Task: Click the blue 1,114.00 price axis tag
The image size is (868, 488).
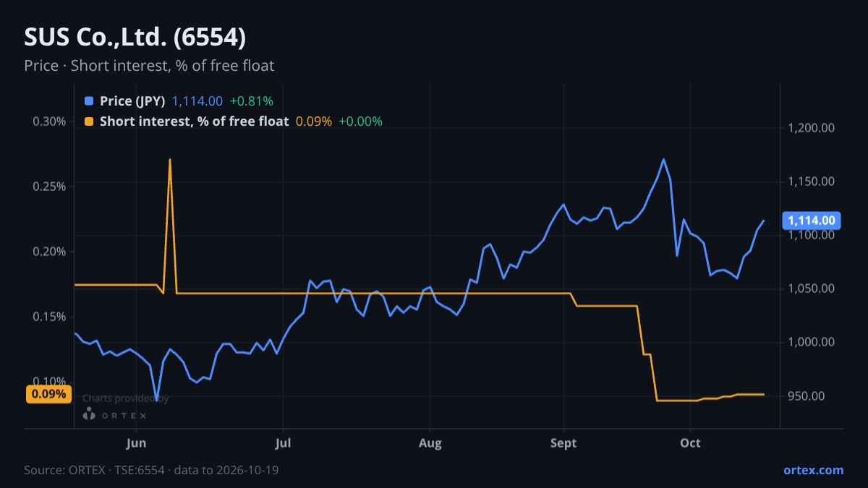Action: click(811, 221)
